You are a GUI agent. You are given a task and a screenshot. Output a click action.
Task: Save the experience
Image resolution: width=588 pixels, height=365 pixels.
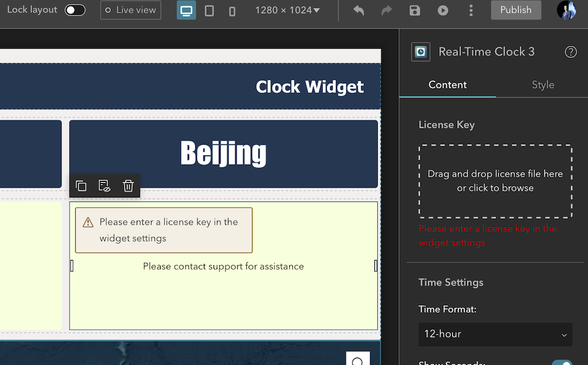pos(415,10)
